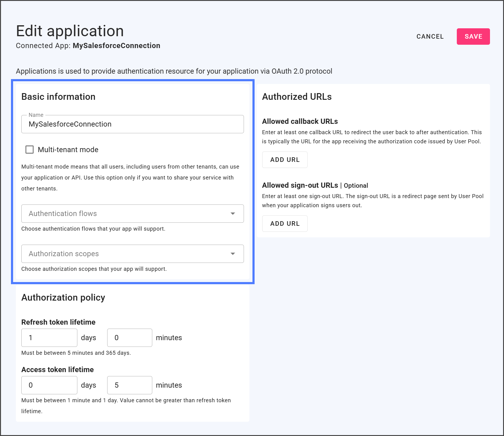This screenshot has width=504, height=436.
Task: Click the Authentication flows dropdown arrow
Action: (233, 214)
